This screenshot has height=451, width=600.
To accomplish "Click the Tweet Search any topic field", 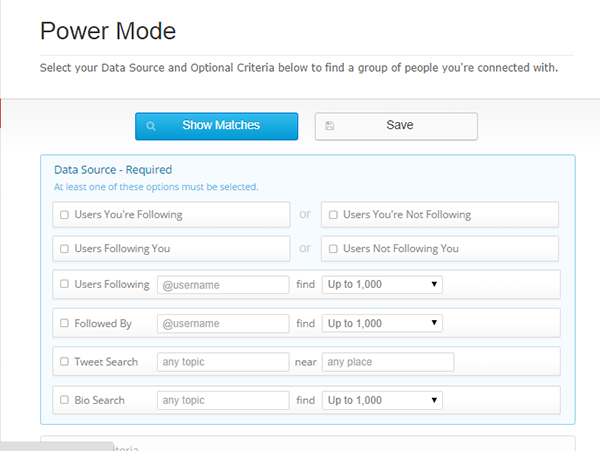I will coord(222,362).
